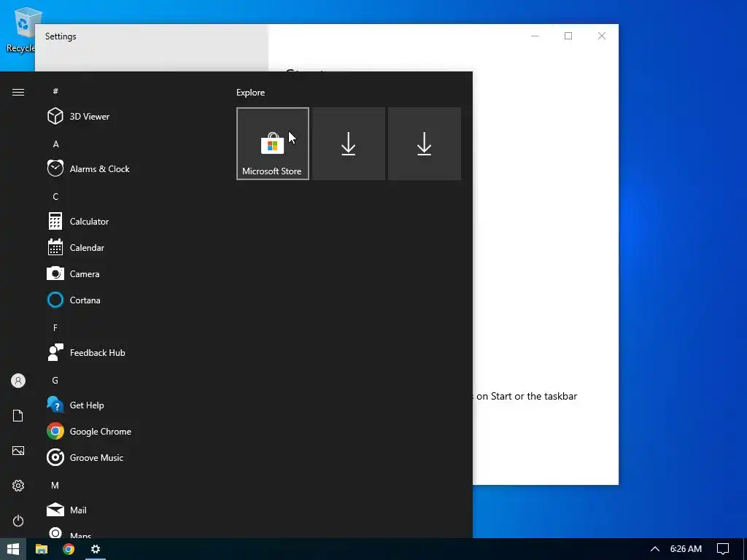747x560 pixels.
Task: Jump via the '#' letter header
Action: coord(55,91)
